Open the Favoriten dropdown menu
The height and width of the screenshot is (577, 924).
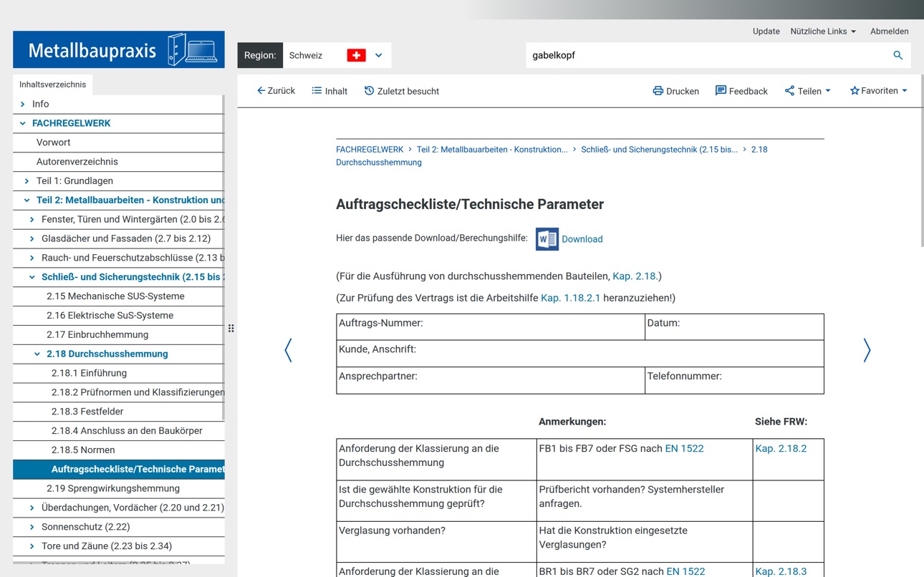click(878, 91)
